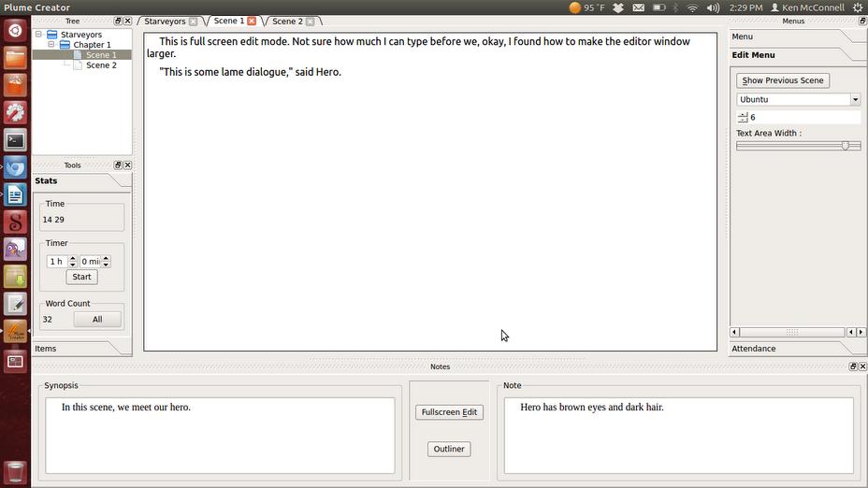Start the timer
The width and height of the screenshot is (868, 488).
tap(81, 277)
